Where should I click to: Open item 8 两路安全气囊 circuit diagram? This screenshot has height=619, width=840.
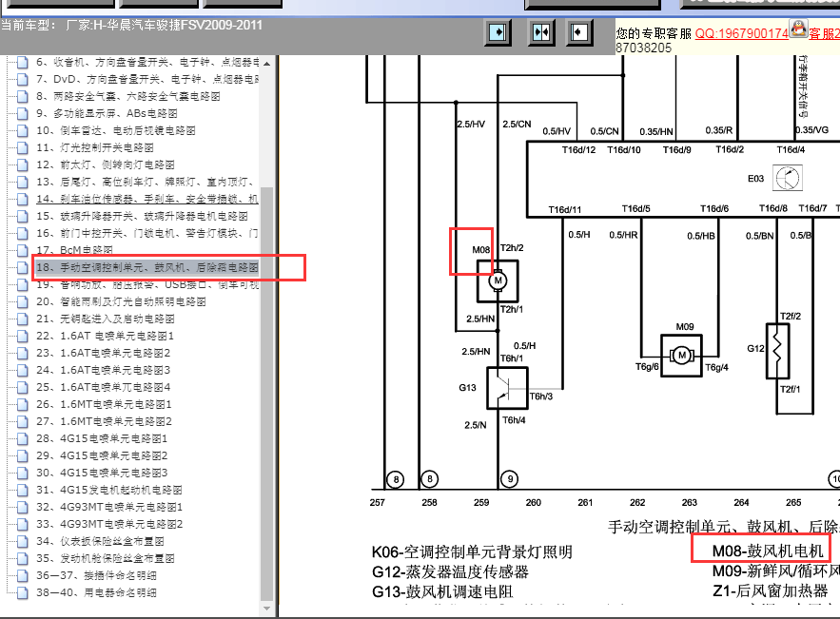click(x=128, y=96)
